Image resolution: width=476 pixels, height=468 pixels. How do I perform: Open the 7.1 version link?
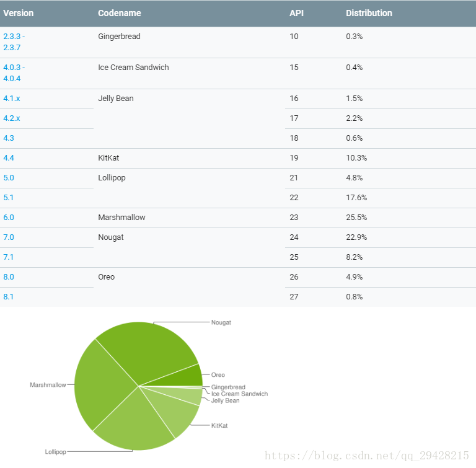point(8,257)
